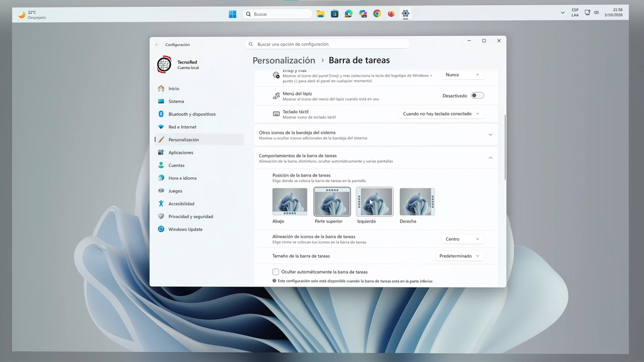Viewport: 644px width, 362px height.
Task: Click the taskbar Buscar search box
Action: point(277,14)
